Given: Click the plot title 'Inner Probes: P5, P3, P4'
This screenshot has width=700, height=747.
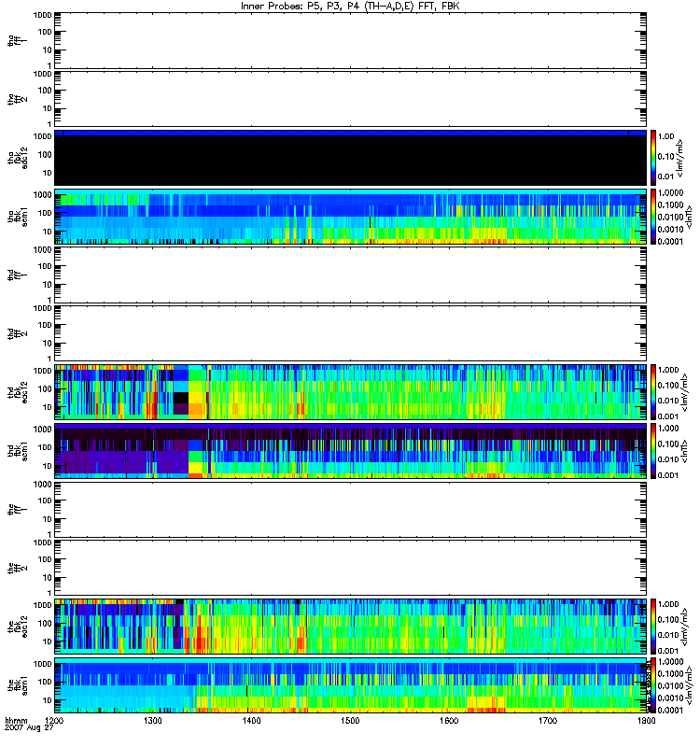Looking at the screenshot, I should click(x=299, y=7).
